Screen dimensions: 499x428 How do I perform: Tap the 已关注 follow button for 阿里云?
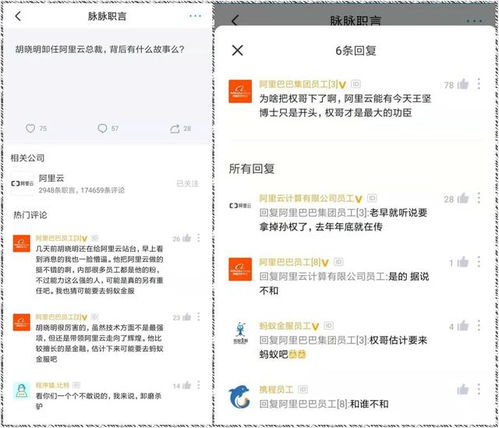click(188, 183)
